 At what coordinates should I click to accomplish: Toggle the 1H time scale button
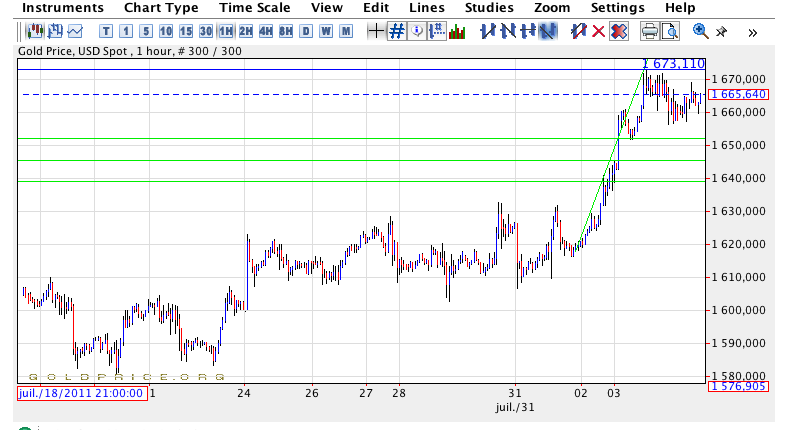pyautogui.click(x=226, y=31)
